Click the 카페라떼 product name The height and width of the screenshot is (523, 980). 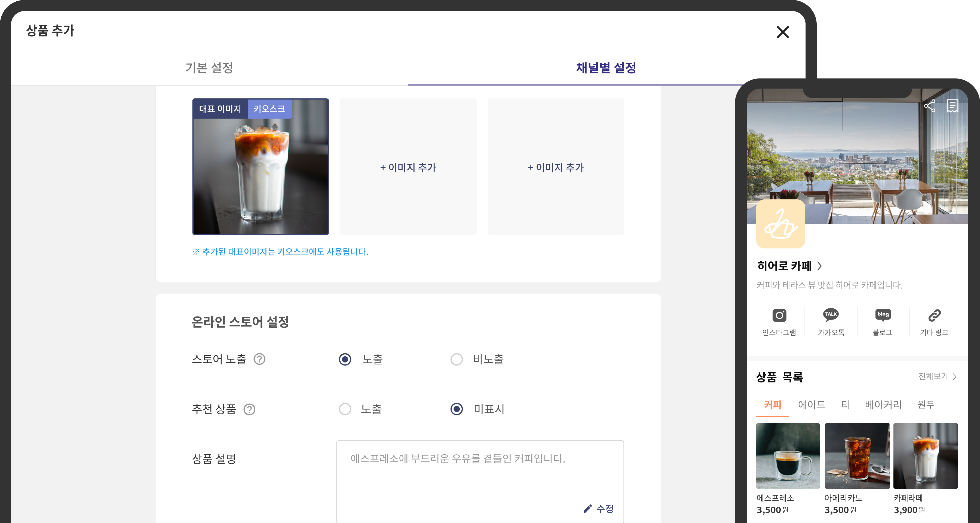point(908,498)
